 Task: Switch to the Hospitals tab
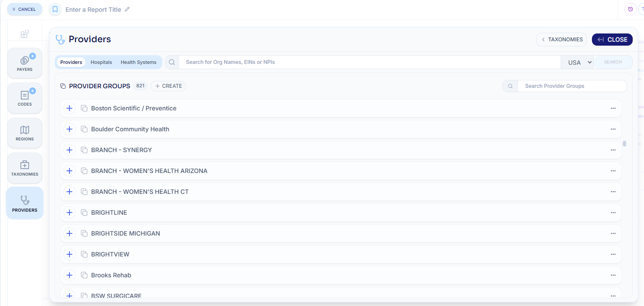point(102,62)
